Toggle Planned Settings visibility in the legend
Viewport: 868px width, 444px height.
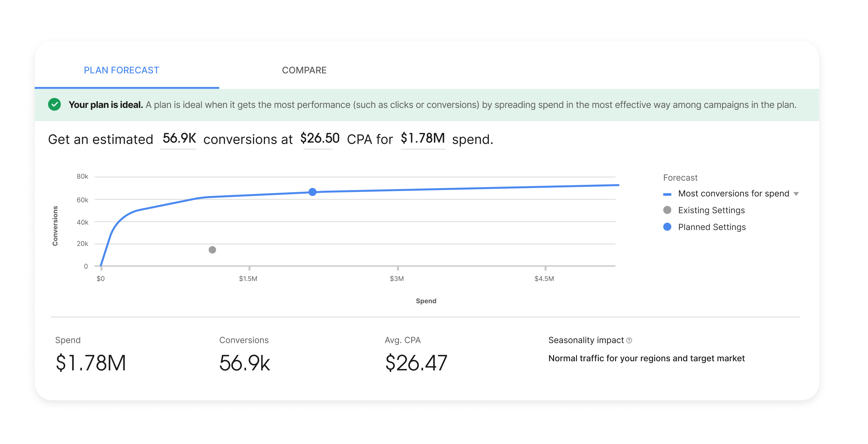tap(712, 227)
